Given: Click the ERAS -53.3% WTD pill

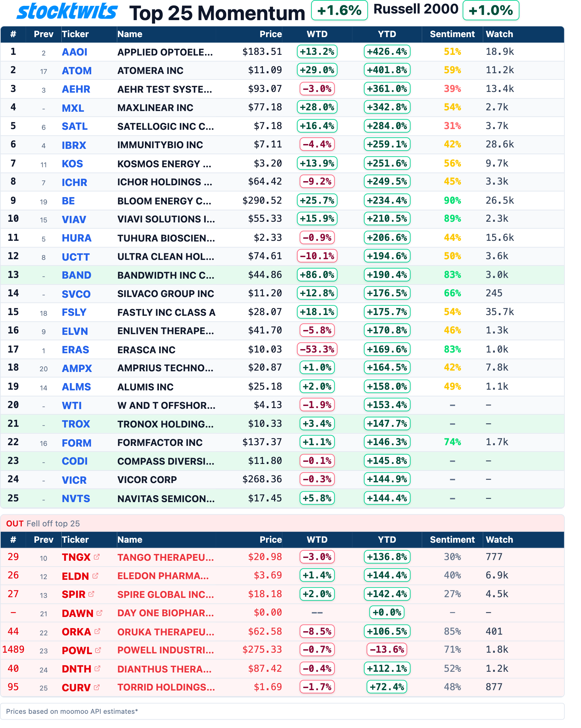Looking at the screenshot, I should pos(317,349).
